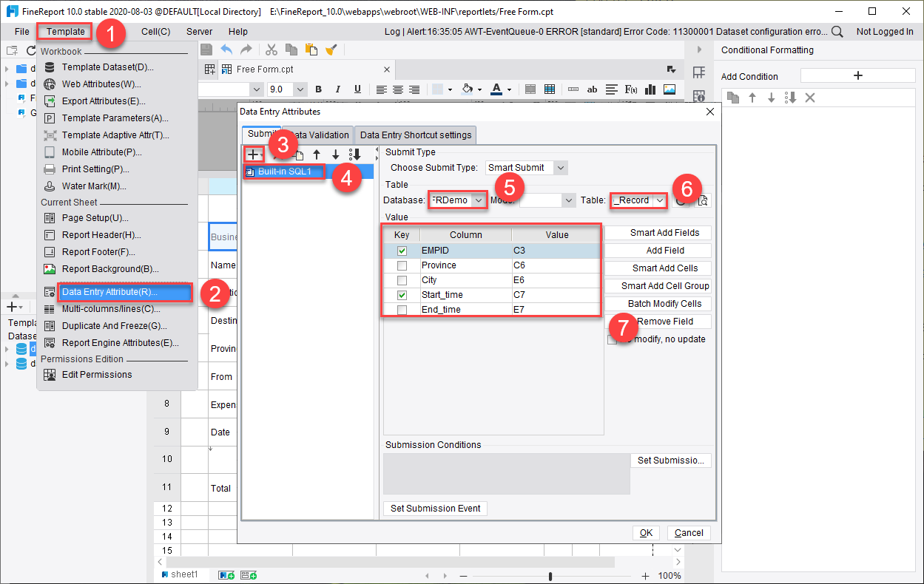The height and width of the screenshot is (584, 924).
Task: Switch to Data Entry Shortcut settings tab
Action: 416,135
